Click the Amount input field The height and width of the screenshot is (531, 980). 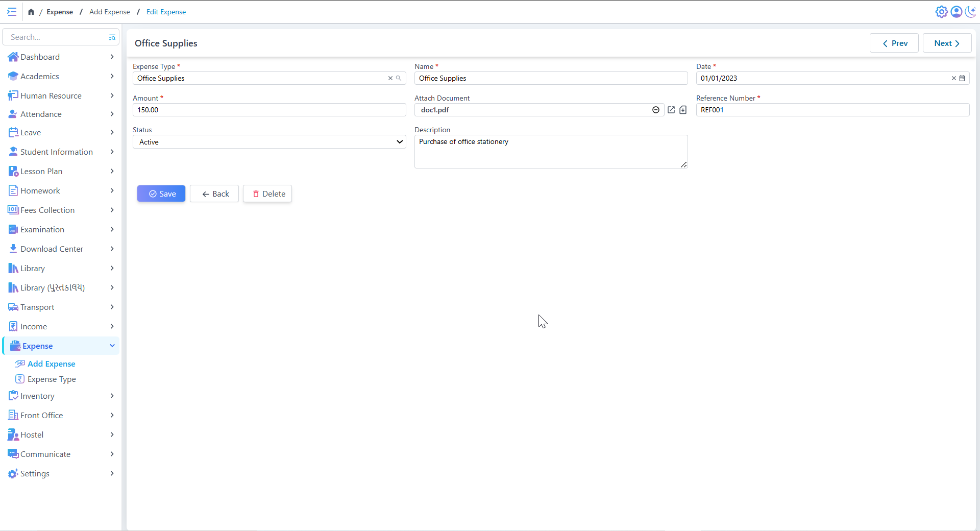pyautogui.click(x=269, y=110)
